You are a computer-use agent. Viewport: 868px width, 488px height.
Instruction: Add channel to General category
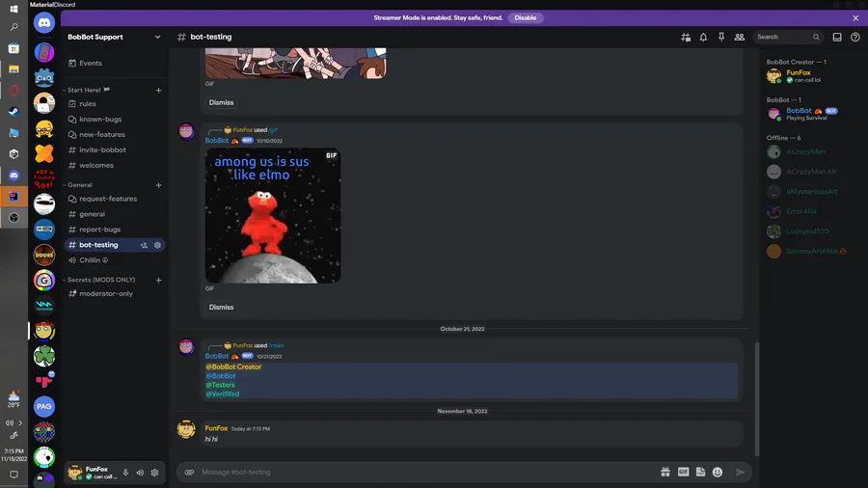pos(158,185)
